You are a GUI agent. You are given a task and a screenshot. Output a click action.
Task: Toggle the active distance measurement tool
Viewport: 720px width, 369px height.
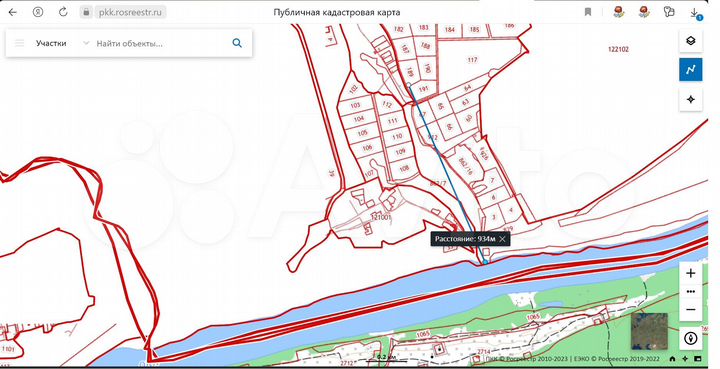coord(691,70)
